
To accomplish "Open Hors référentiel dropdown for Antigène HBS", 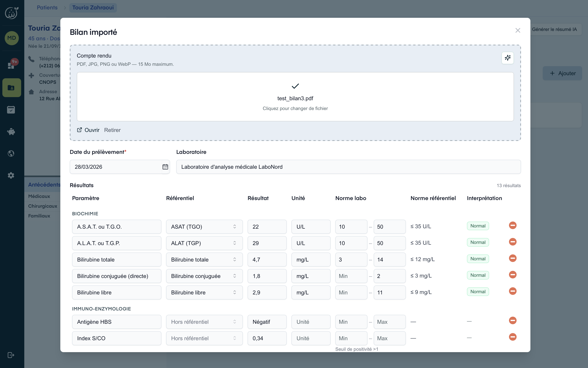I will (x=204, y=322).
